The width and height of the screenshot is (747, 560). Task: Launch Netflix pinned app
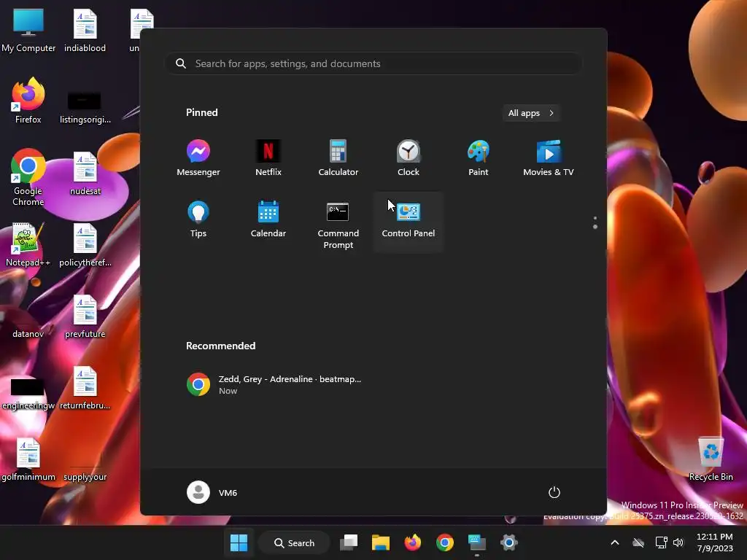[x=268, y=158]
